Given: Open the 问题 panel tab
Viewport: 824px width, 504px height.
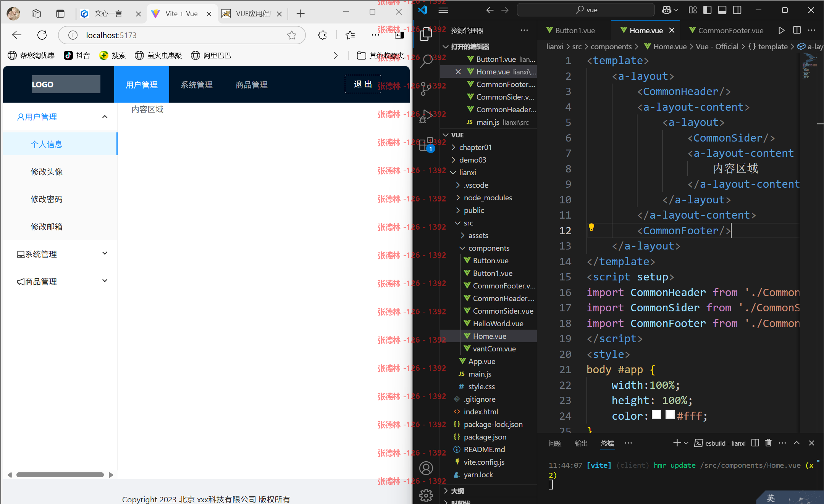Looking at the screenshot, I should [555, 443].
